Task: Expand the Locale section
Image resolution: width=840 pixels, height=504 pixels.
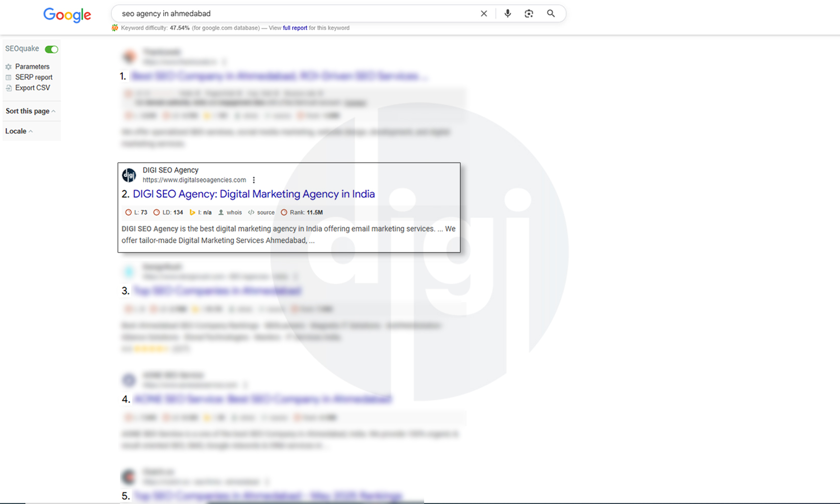Action: tap(19, 131)
